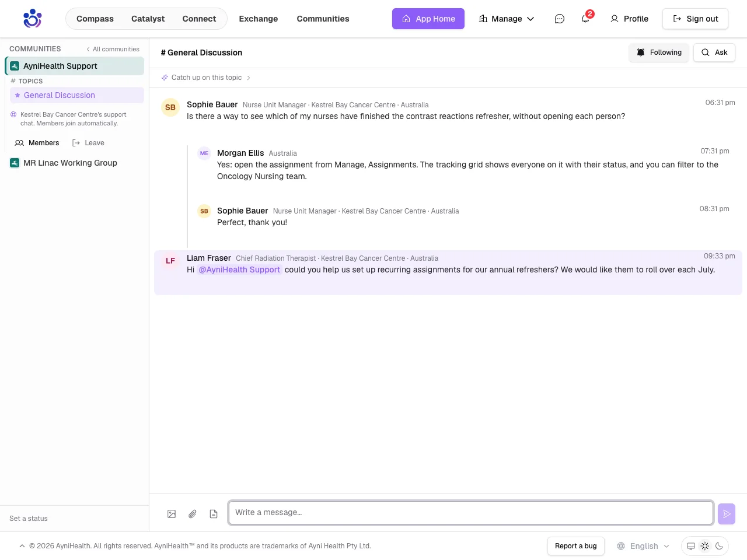
Task: Open the chat messages icon in the header
Action: tap(560, 19)
